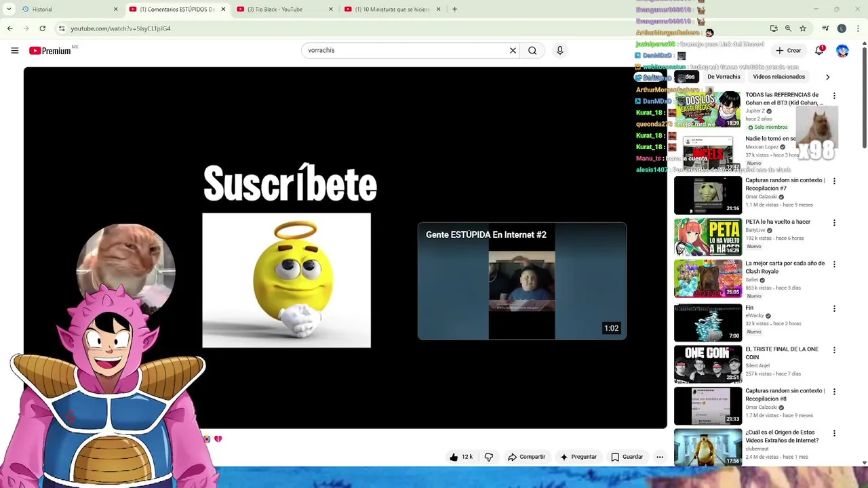Click the install app icon in address bar
868x488 pixels.
(x=774, y=28)
